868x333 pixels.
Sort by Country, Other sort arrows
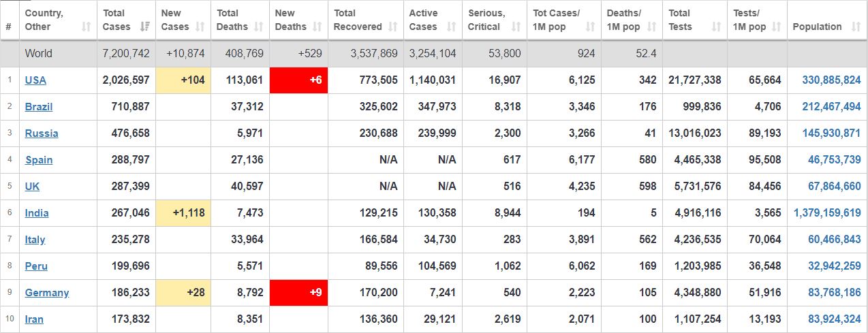[86, 27]
